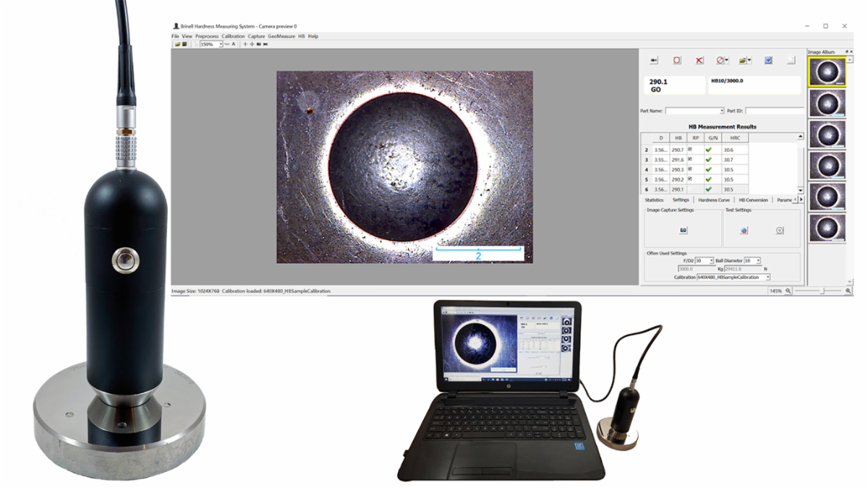Expand the Calibration file dropdown
The image size is (868, 488).
(767, 277)
